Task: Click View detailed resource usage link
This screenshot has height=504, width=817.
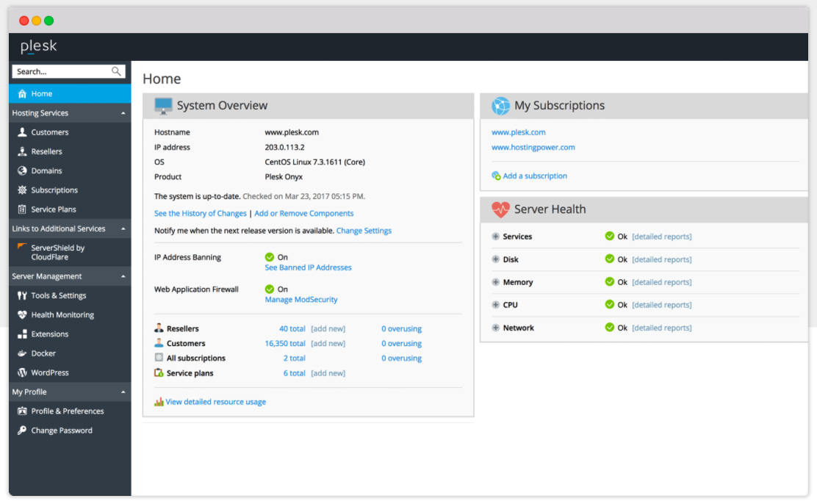Action: (216, 402)
